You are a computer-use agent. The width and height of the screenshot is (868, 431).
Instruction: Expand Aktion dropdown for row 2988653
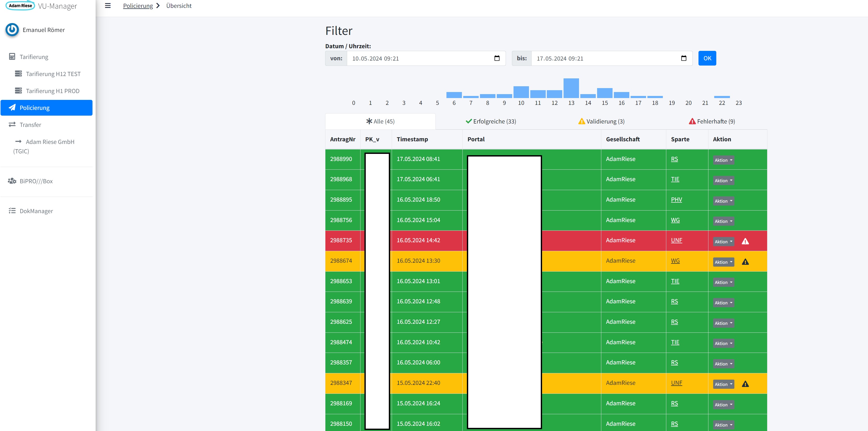point(723,283)
